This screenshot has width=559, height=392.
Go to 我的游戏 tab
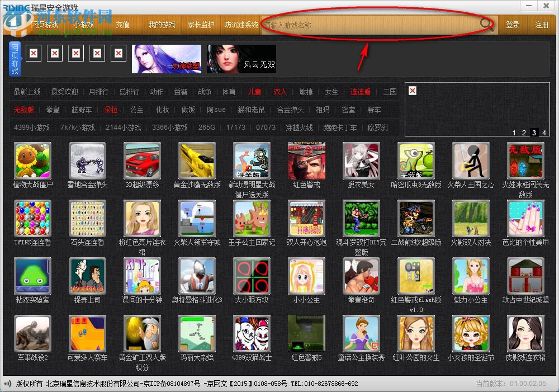pos(162,25)
